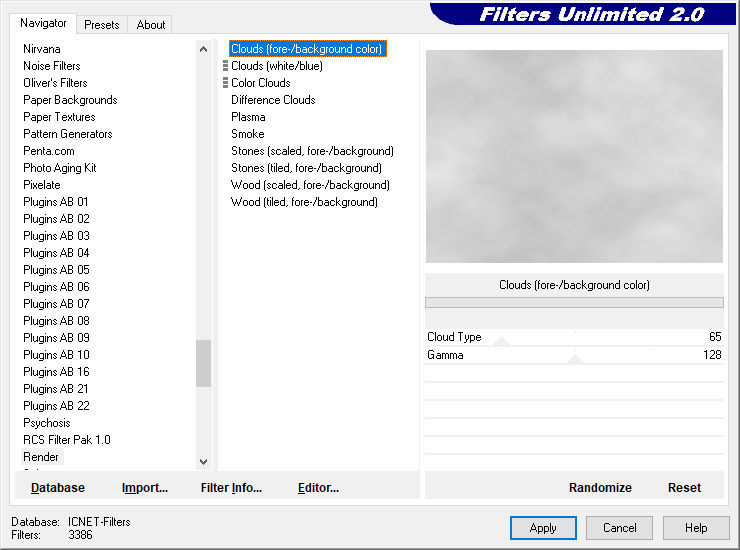Select Oliver's Filters category
The width and height of the screenshot is (740, 550).
(x=55, y=83)
